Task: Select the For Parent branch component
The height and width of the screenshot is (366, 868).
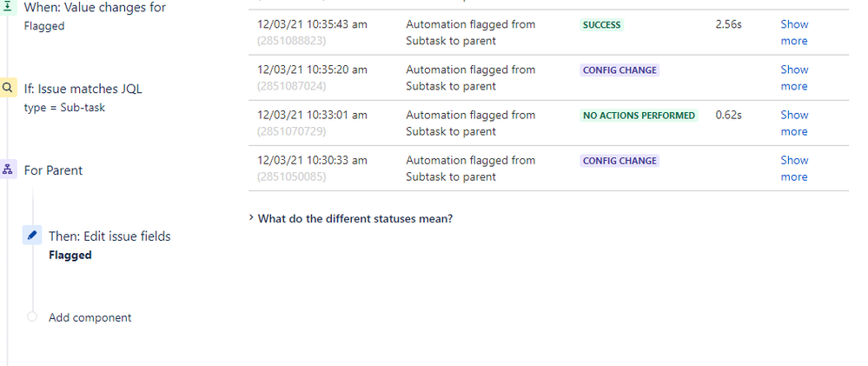Action: (x=53, y=170)
